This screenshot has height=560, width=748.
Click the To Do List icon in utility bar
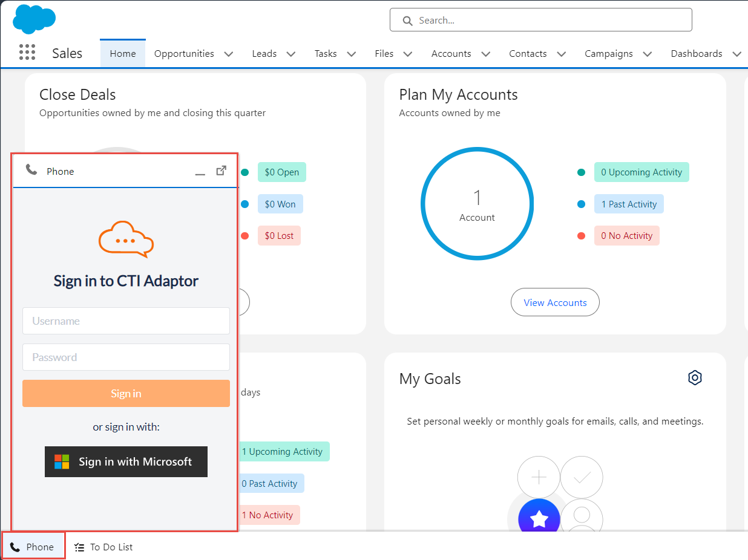pos(79,547)
